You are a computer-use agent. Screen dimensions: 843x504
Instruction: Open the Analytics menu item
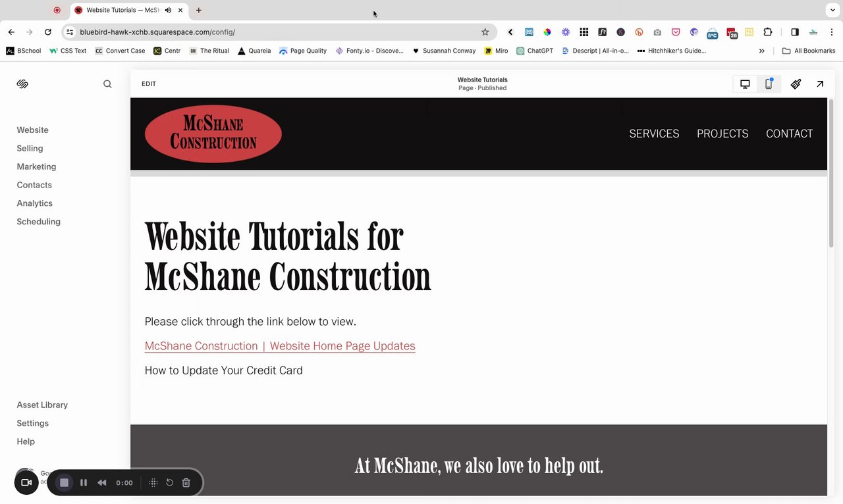pyautogui.click(x=34, y=203)
